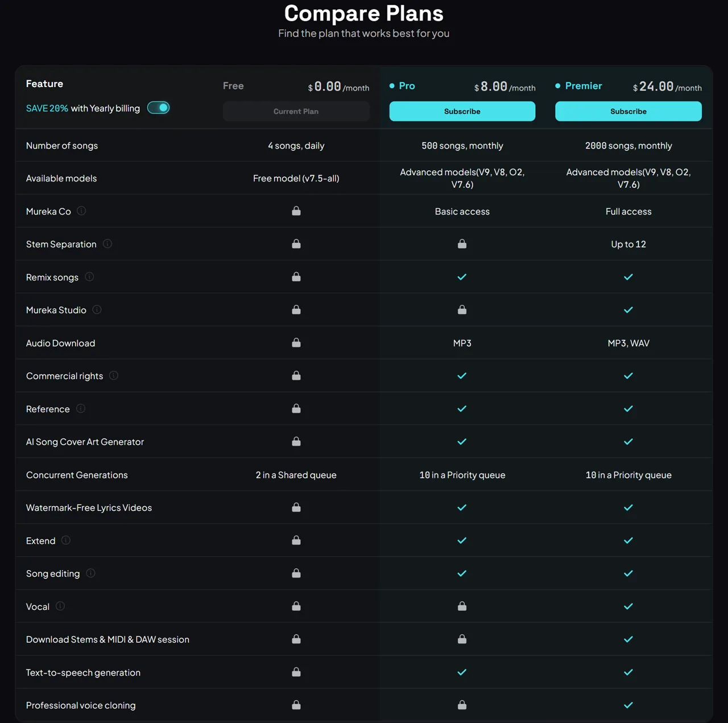Open the info icon next to Mureka Co
Viewport: 728px width, 723px height.
pyautogui.click(x=81, y=211)
